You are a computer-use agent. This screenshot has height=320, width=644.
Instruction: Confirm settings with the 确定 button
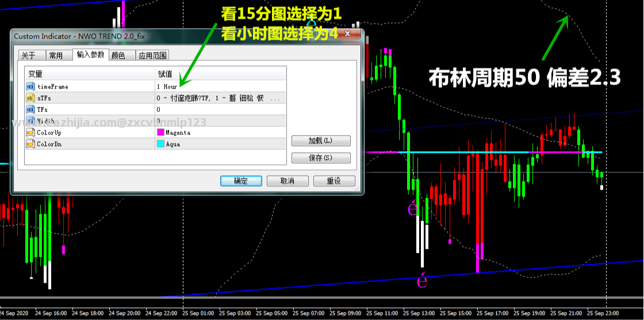pyautogui.click(x=241, y=181)
